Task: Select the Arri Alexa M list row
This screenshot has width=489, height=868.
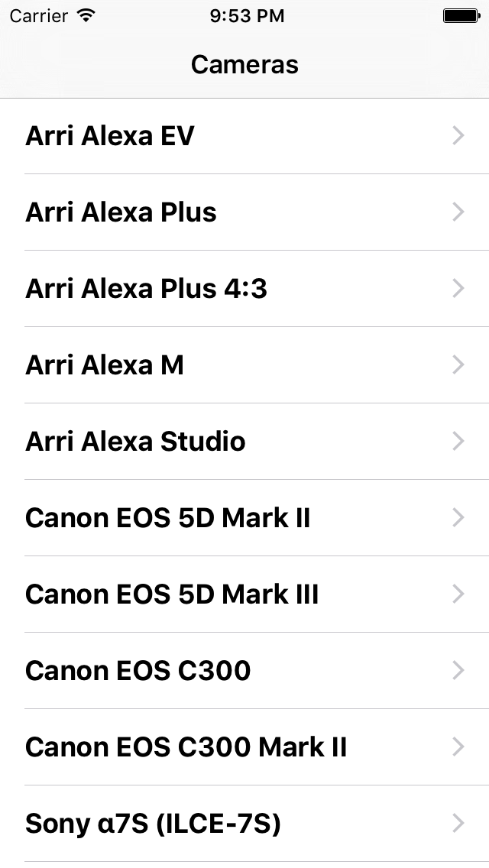Action: click(244, 364)
